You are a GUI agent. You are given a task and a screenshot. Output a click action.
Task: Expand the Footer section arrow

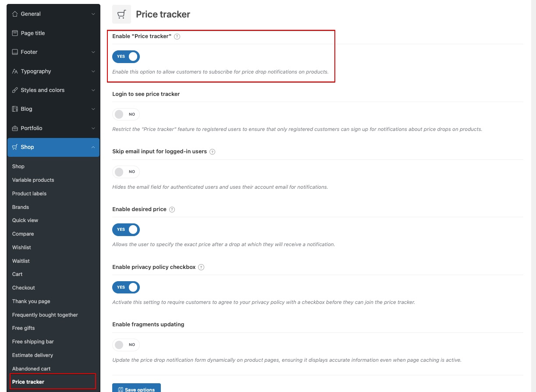(x=93, y=52)
